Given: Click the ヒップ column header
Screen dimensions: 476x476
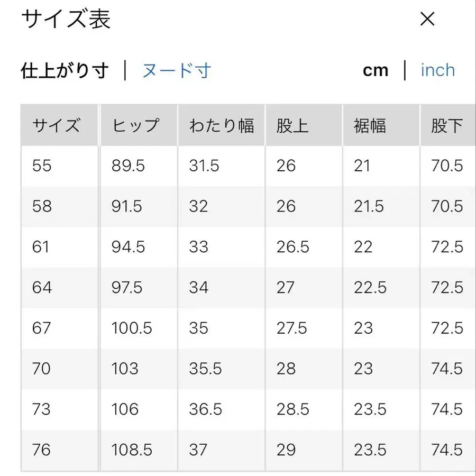Looking at the screenshot, I should click(x=135, y=125).
